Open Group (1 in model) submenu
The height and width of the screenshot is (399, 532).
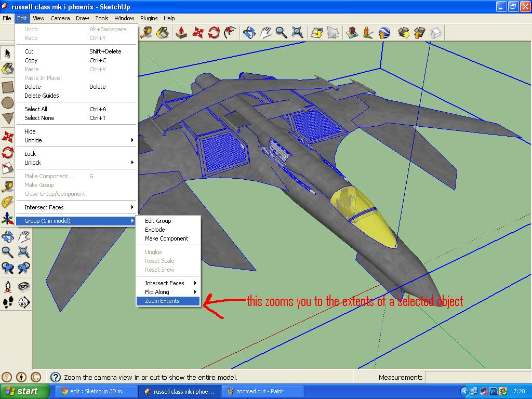pyautogui.click(x=76, y=221)
